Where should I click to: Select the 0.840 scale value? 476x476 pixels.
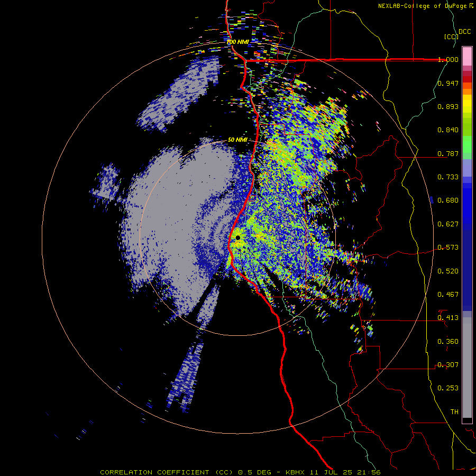tap(448, 130)
